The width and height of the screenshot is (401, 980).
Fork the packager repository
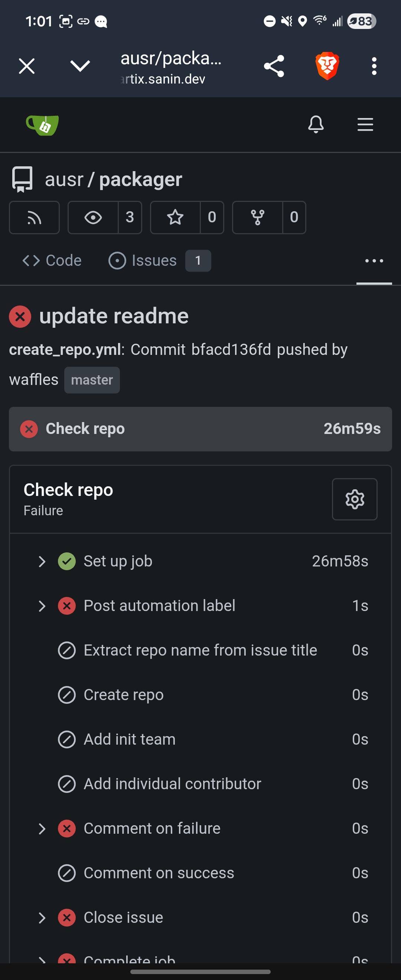coord(258,218)
